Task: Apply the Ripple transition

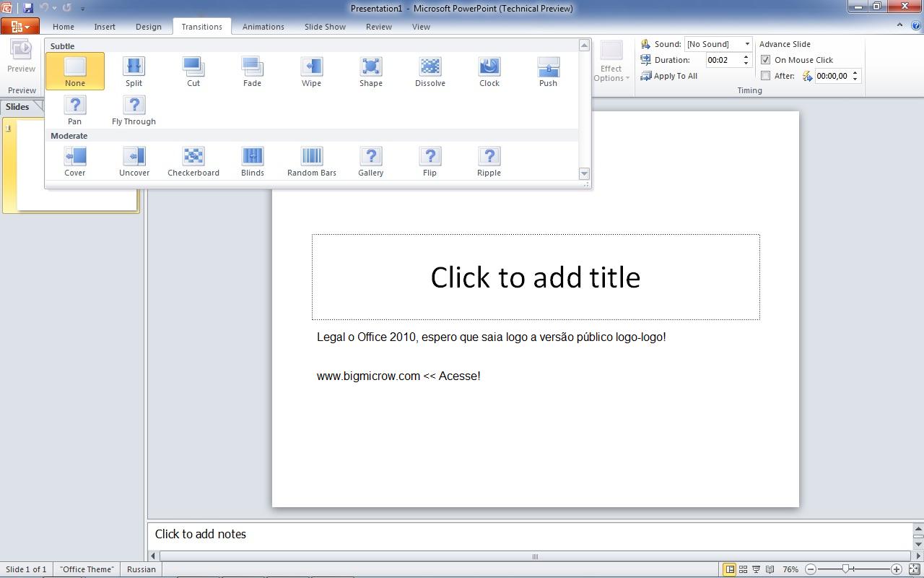Action: click(x=489, y=161)
